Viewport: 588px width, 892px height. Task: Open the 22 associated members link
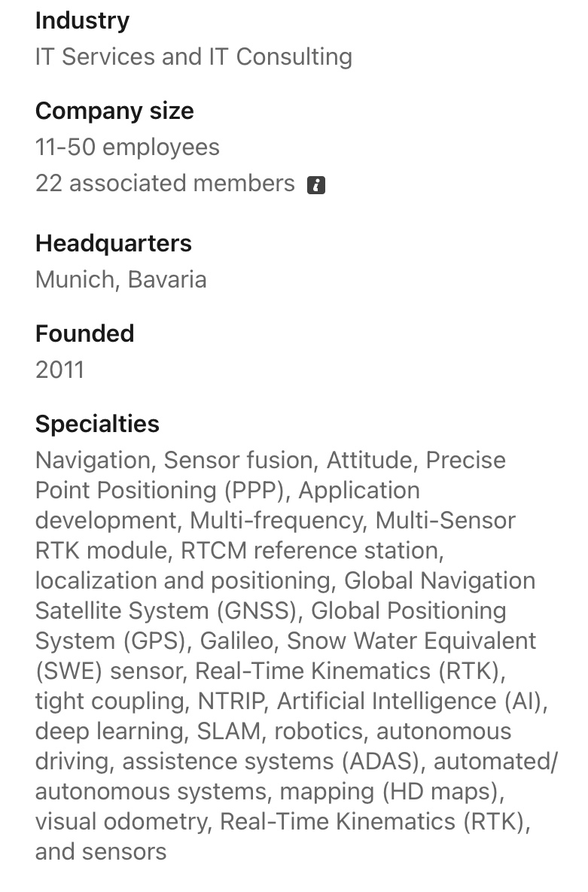tap(165, 183)
